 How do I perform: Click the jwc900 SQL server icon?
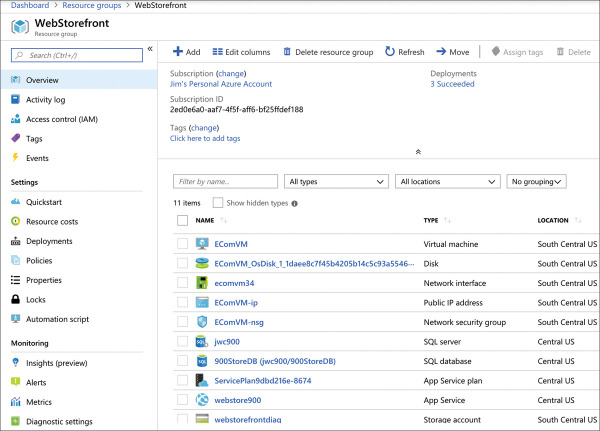click(x=202, y=341)
